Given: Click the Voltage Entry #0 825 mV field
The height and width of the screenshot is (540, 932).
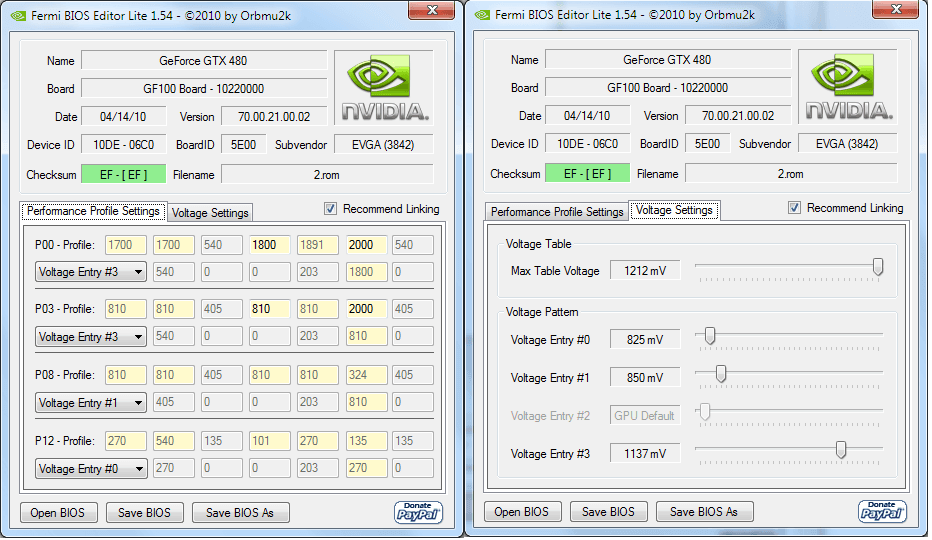Looking at the screenshot, I should (x=645, y=340).
